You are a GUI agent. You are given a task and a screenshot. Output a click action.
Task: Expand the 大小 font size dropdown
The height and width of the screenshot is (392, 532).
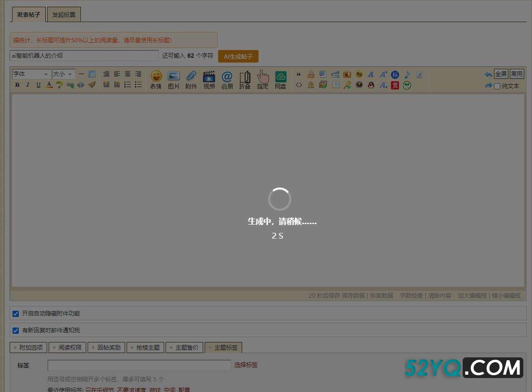tap(63, 74)
